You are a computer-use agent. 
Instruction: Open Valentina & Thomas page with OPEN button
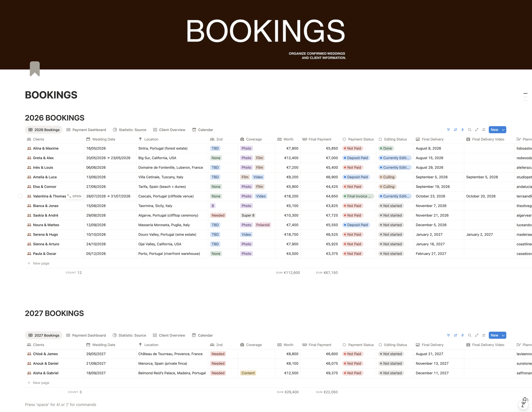74,196
